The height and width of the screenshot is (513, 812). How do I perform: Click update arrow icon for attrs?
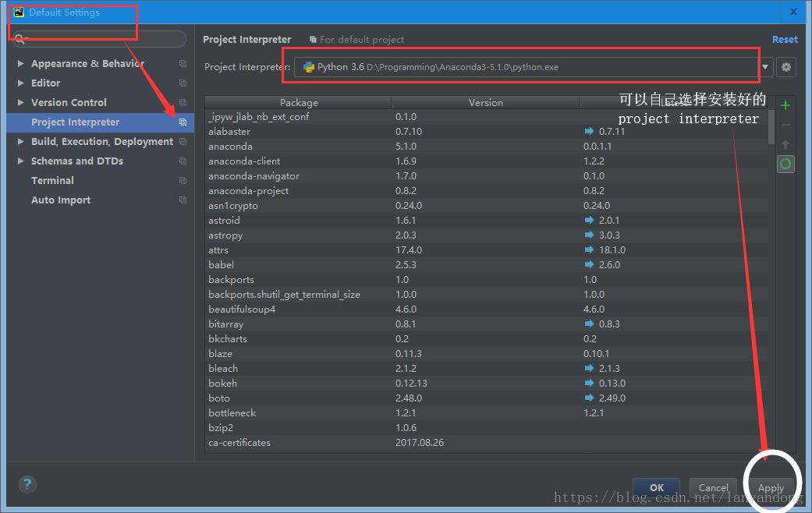[x=589, y=249]
